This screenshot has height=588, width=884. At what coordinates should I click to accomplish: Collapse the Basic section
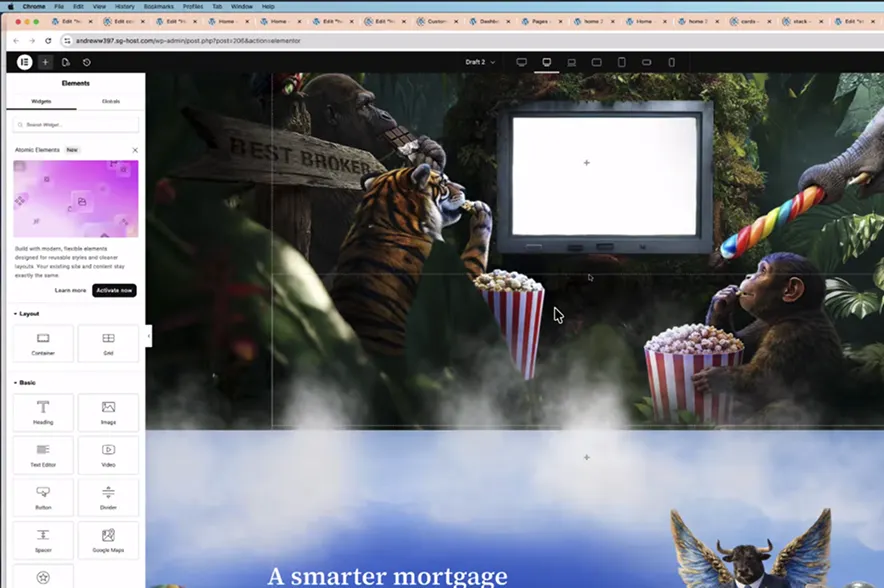coord(25,382)
